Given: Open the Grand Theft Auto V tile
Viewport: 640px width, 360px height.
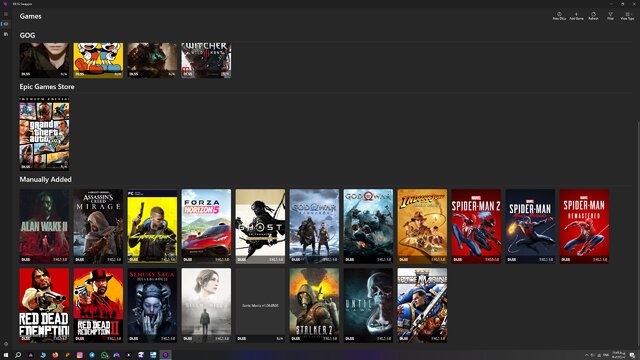Looking at the screenshot, I should pos(44,133).
